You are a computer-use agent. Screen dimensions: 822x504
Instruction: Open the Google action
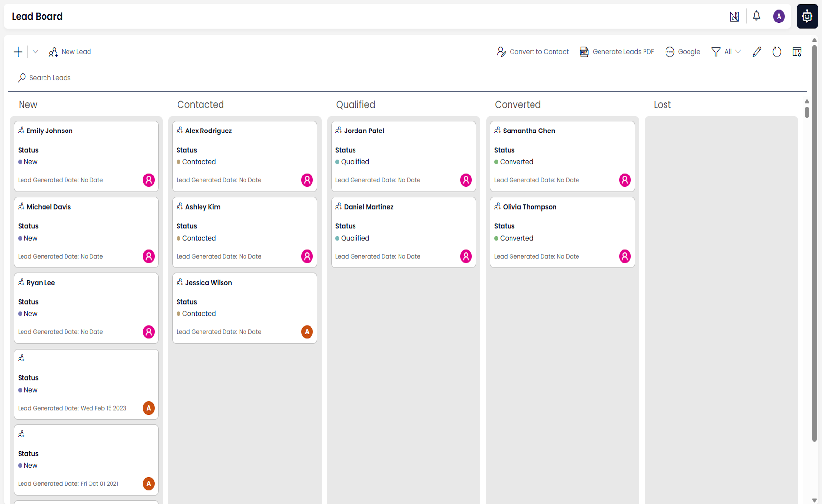click(683, 52)
